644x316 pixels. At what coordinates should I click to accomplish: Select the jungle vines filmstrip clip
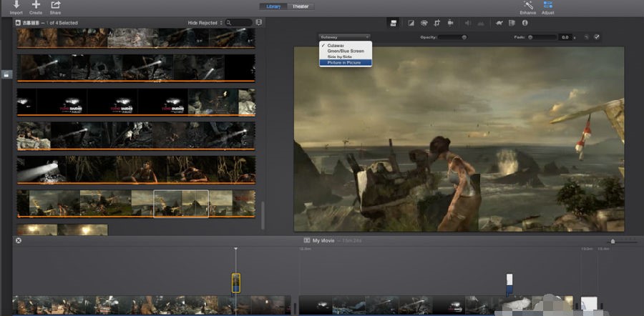coord(136,169)
